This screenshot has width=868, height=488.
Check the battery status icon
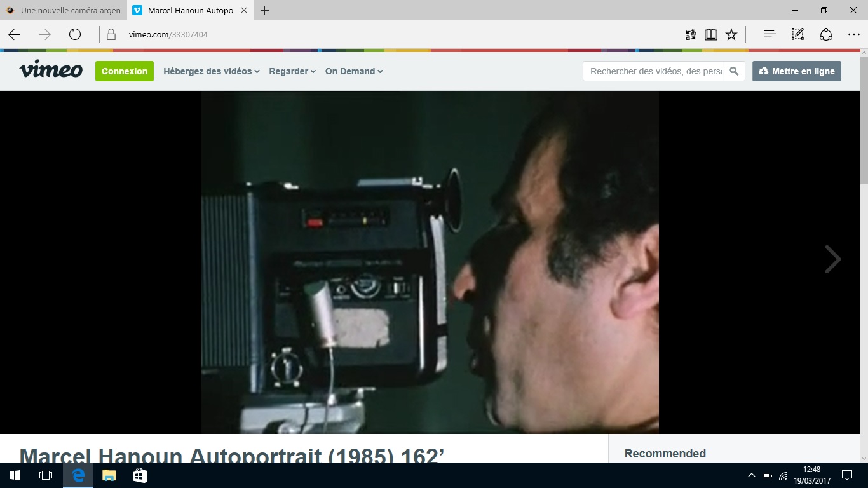[767, 475]
